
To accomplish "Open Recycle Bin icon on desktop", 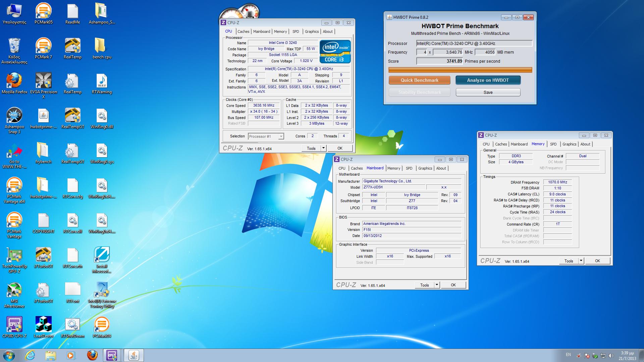I will click(x=14, y=50).
